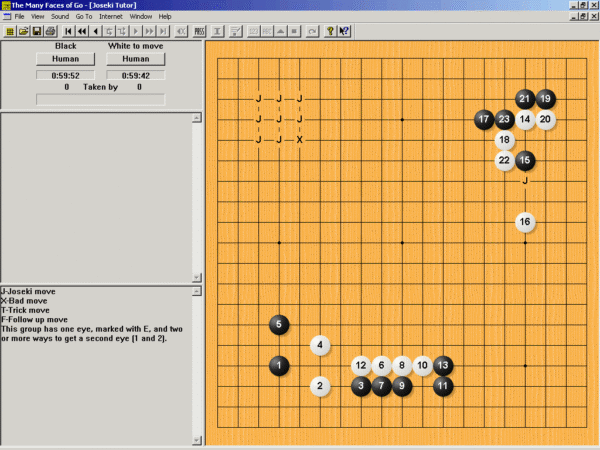Viewport: 600px width, 450px height.
Task: Click white stone number 16
Action: 525,222
